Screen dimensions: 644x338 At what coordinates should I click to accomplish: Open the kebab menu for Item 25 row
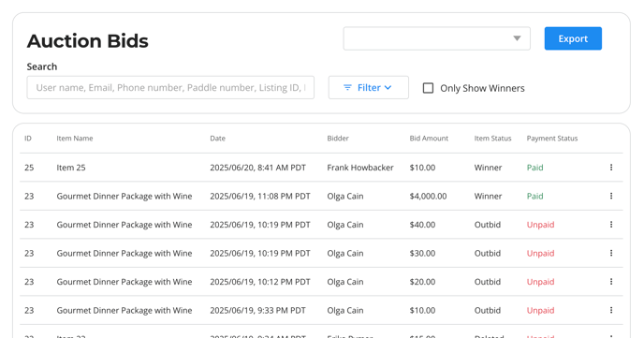coord(611,168)
